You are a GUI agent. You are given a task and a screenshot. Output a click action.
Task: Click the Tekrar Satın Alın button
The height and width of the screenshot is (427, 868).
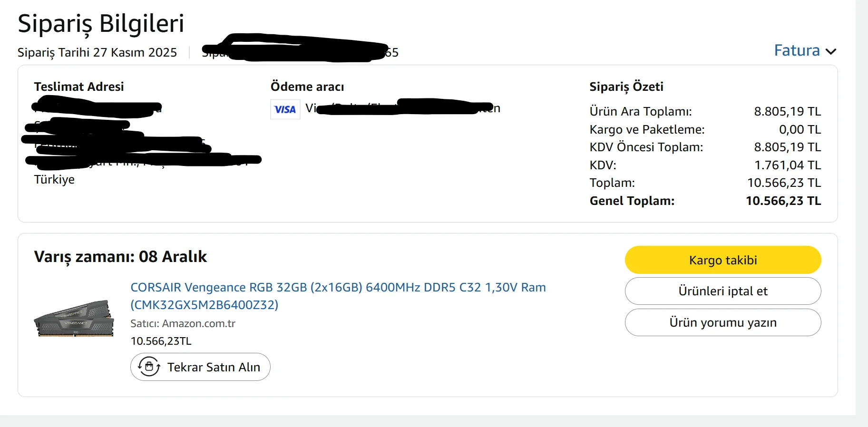[200, 367]
